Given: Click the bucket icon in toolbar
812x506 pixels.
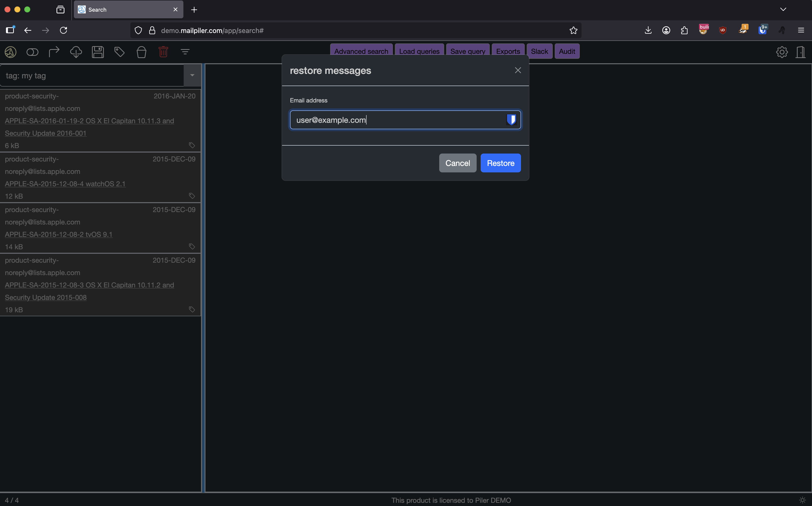Looking at the screenshot, I should [x=142, y=52].
